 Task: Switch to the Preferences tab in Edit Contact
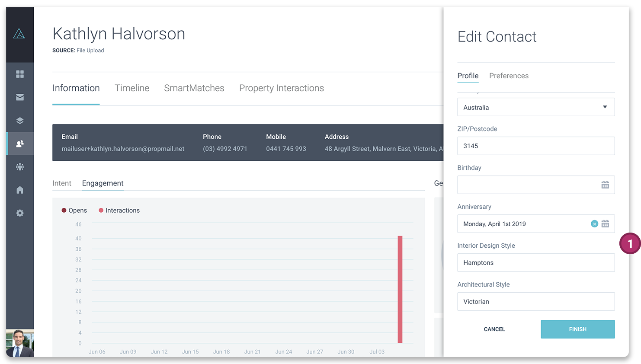[509, 76]
